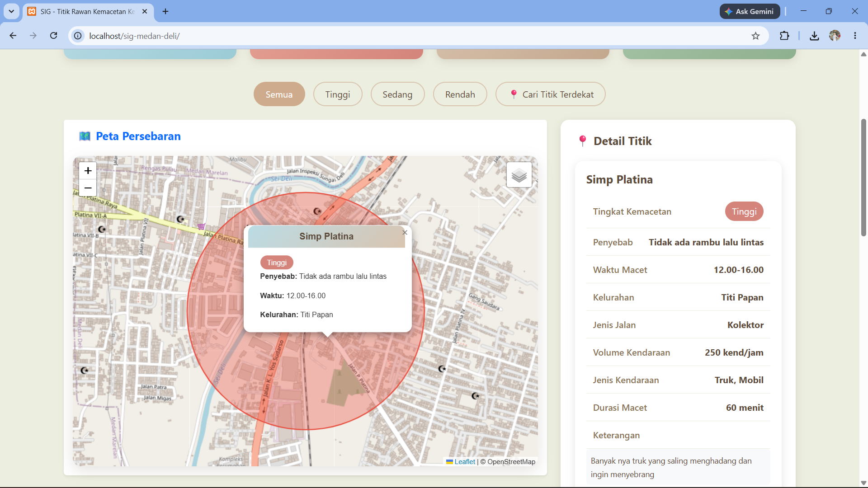Click the Peta Persebaran heading
The height and width of the screenshot is (488, 868).
click(x=138, y=136)
